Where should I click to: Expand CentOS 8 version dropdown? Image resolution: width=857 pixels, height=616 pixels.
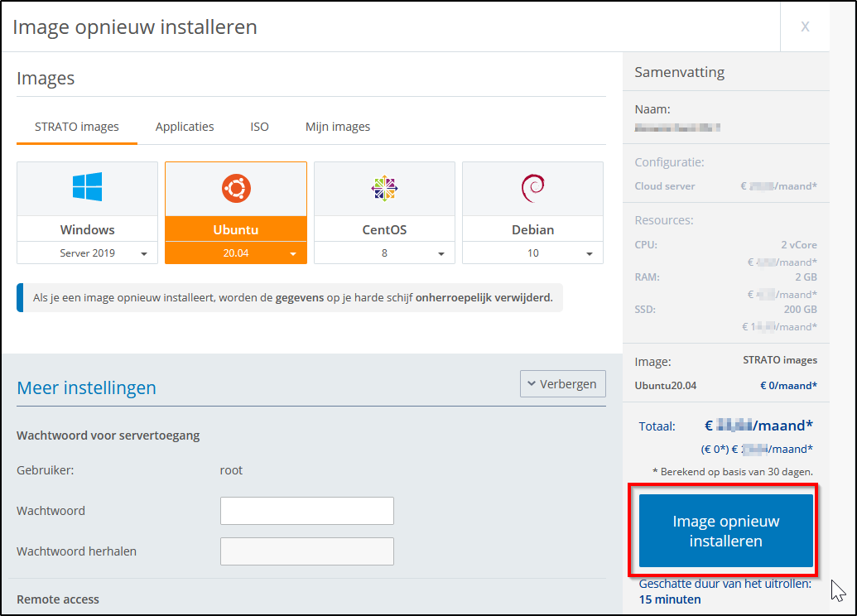[384, 253]
